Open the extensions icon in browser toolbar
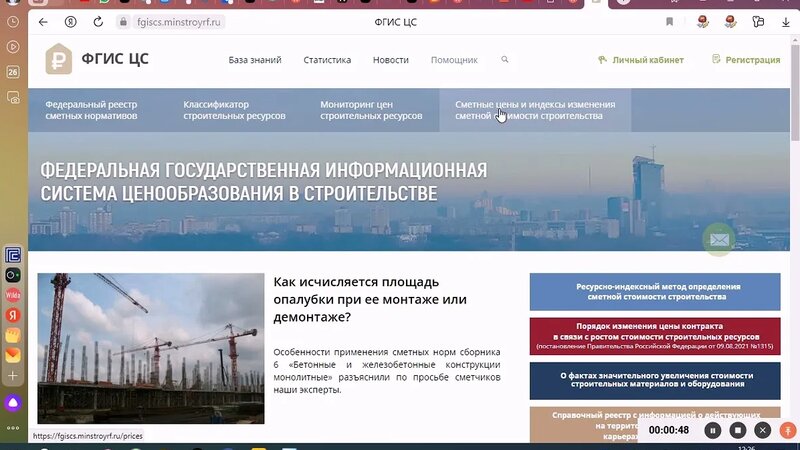Image resolution: width=800 pixels, height=450 pixels. coord(758,21)
